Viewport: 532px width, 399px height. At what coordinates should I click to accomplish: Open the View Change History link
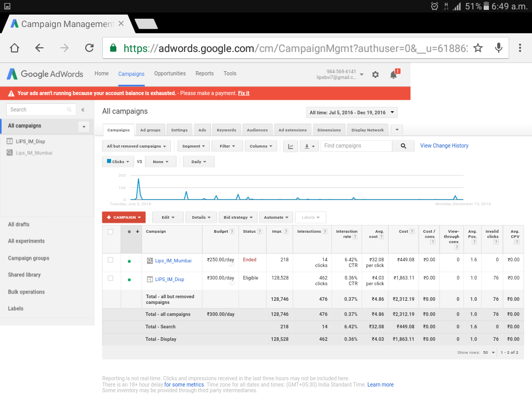(x=444, y=146)
